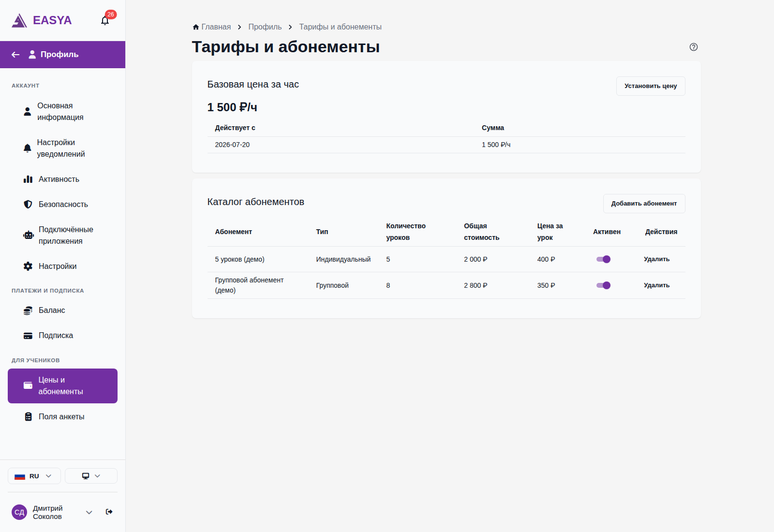Follow the Главная breadcrumb link
Image resolution: width=774 pixels, height=532 pixels.
pyautogui.click(x=216, y=27)
